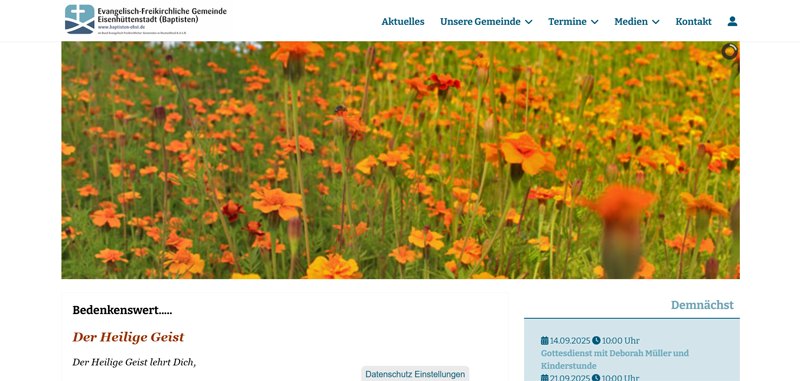Click the text 'Der Heilige Geist lehrt Dich,'
This screenshot has height=381, width=800.
(134, 362)
